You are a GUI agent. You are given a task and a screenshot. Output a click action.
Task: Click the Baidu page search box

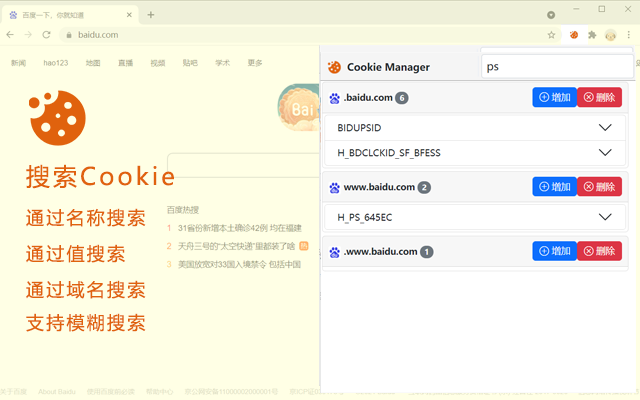click(x=244, y=165)
